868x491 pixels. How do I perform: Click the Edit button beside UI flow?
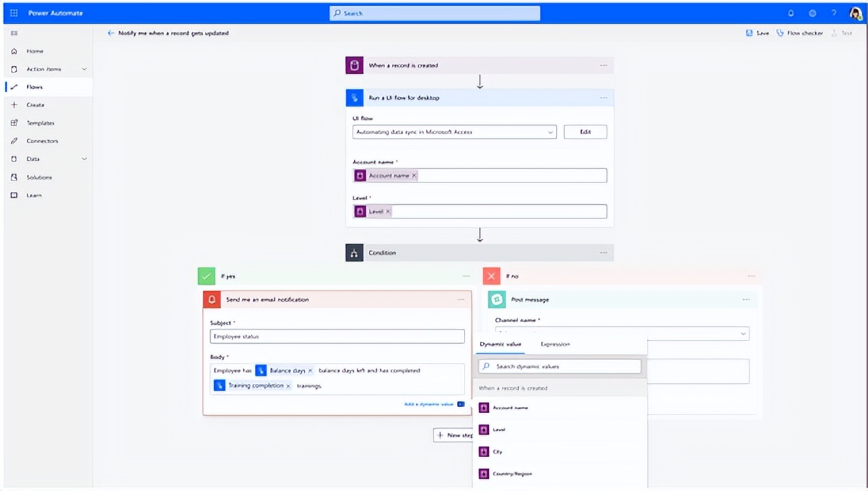tap(585, 132)
